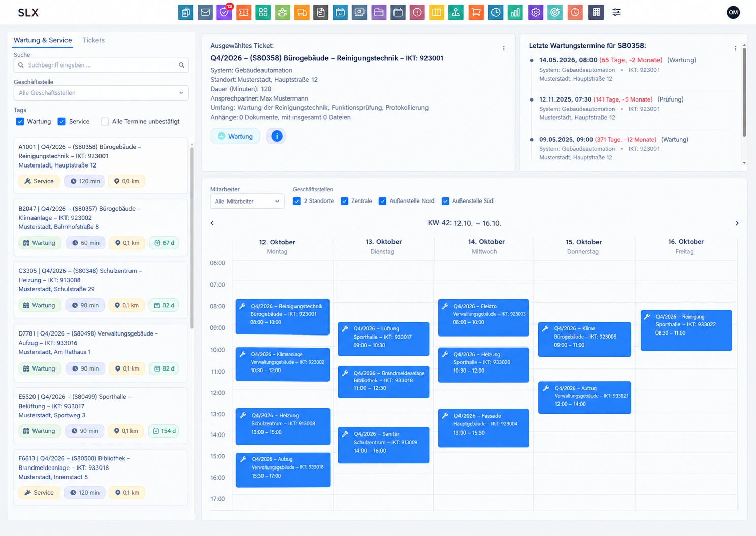756x536 pixels.
Task: Open the orange shopping cart icon
Action: (x=476, y=12)
